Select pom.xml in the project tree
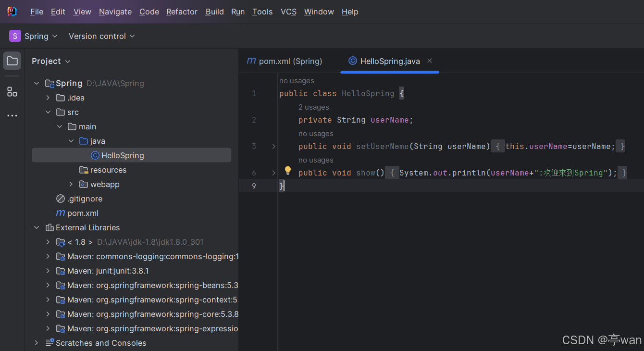Screen dimensions: 644x351 [132, 213]
